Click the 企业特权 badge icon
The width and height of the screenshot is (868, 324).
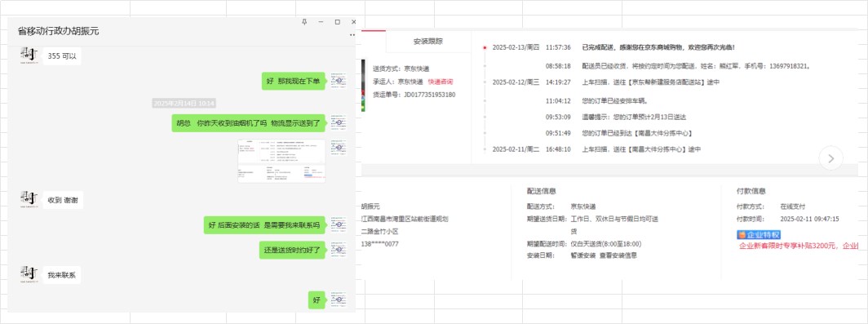759,235
